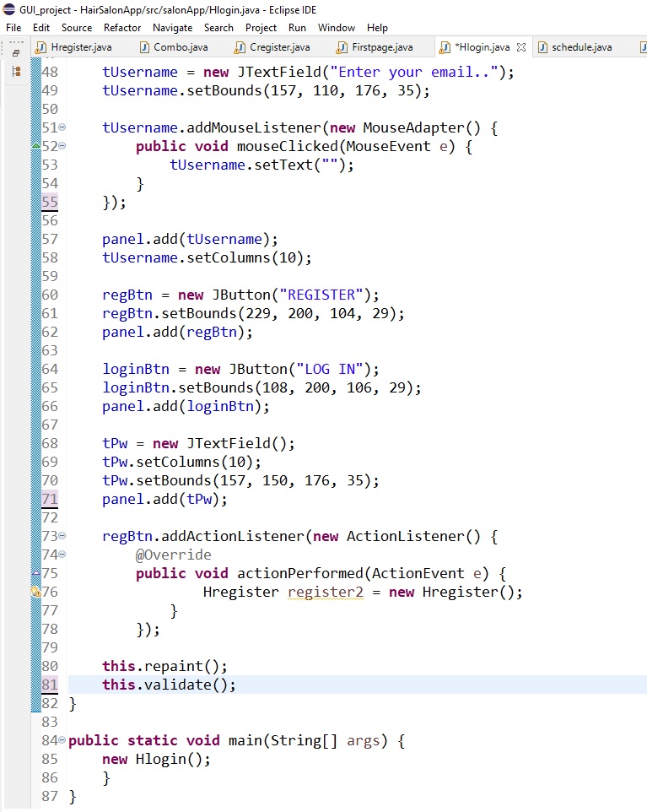Click the implements marker on line 75

[36, 573]
